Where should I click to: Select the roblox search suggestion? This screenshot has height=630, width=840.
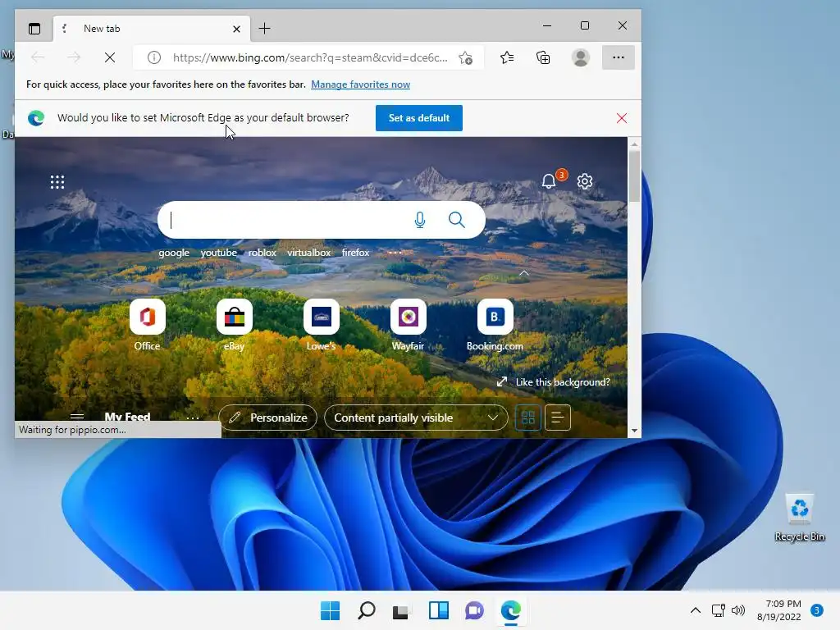coord(262,253)
